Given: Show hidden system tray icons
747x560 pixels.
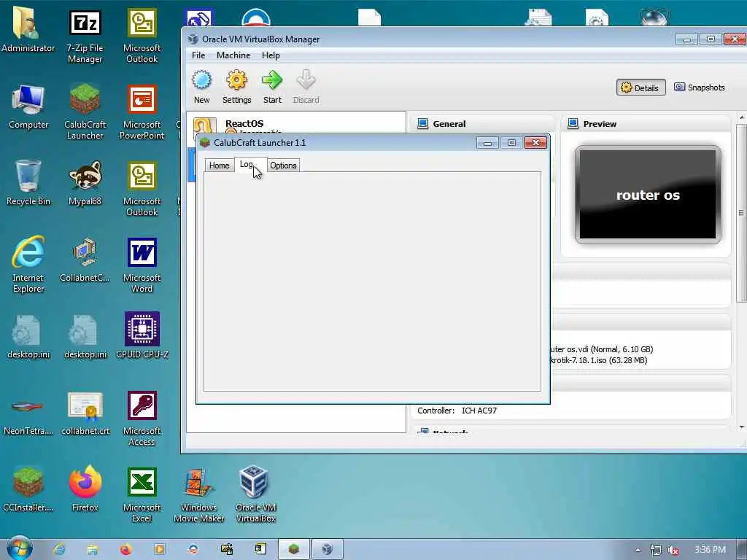Looking at the screenshot, I should tap(638, 550).
